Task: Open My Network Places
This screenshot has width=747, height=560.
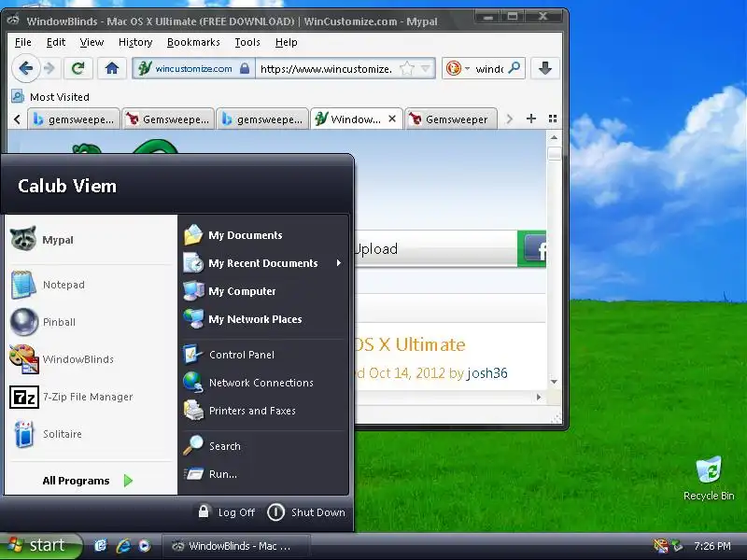Action: [x=264, y=319]
